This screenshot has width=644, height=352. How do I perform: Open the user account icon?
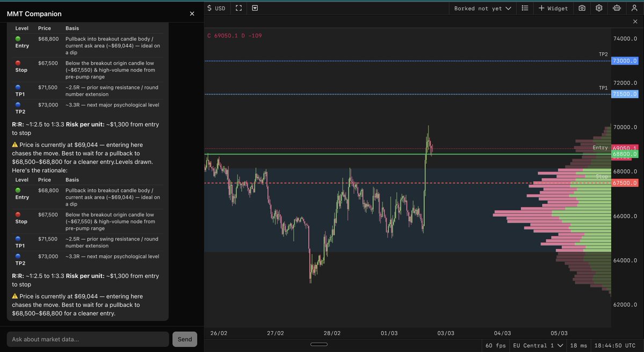tap(634, 8)
